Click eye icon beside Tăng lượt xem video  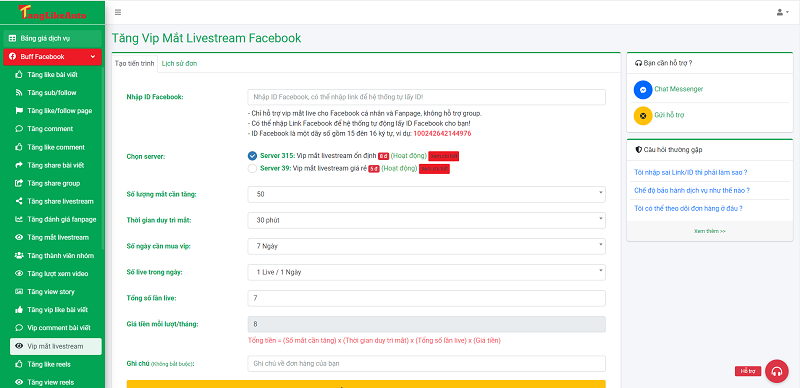click(19, 274)
